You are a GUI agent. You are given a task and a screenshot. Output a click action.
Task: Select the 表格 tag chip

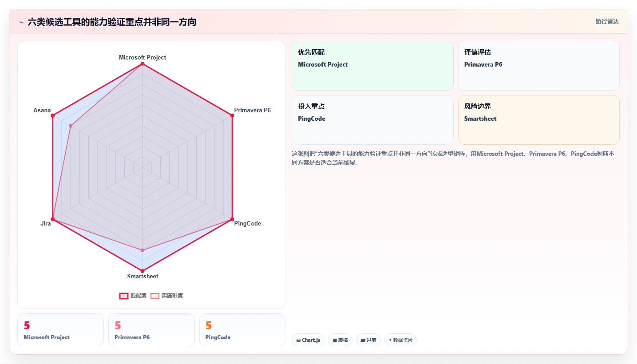pyautogui.click(x=340, y=340)
